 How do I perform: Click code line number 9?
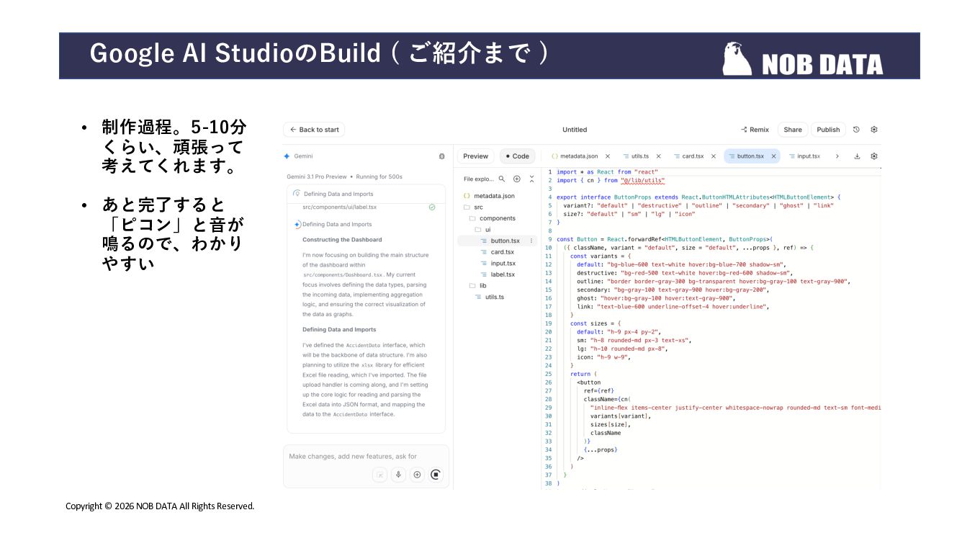click(x=549, y=239)
